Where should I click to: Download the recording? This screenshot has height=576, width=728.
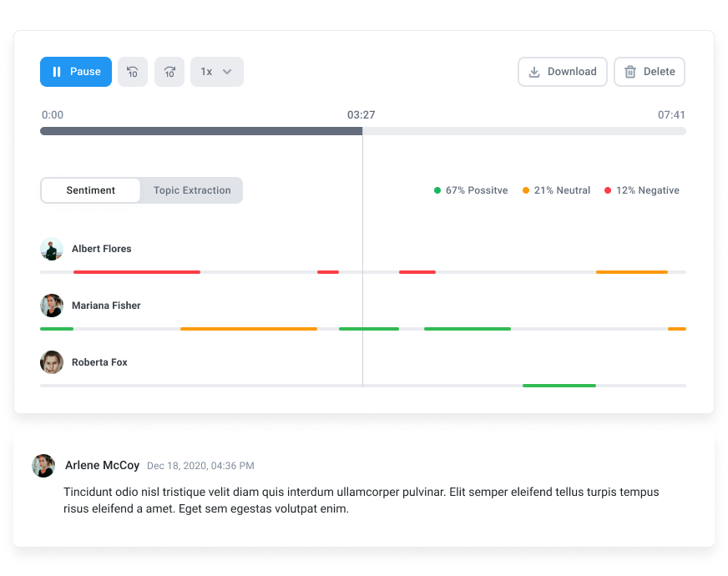[563, 72]
